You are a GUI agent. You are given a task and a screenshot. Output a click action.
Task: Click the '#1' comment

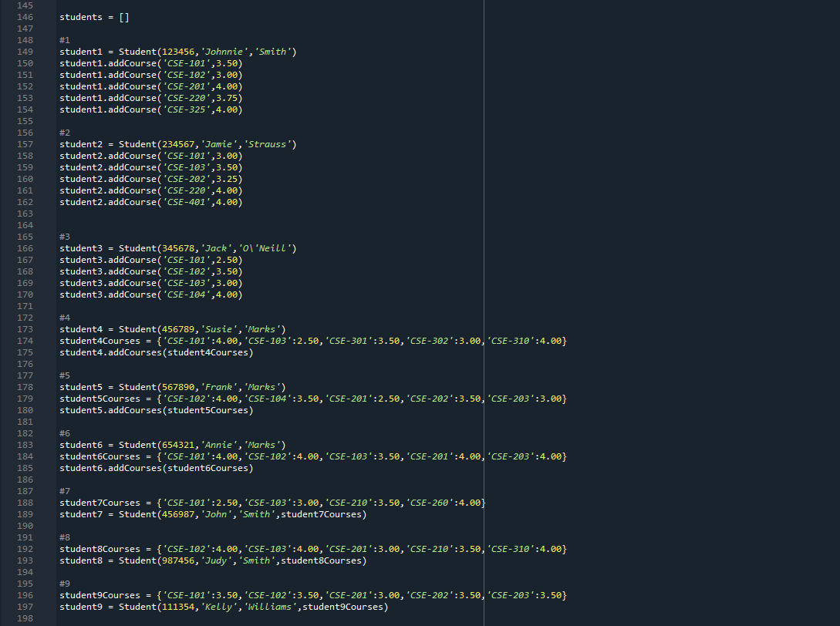click(x=65, y=40)
